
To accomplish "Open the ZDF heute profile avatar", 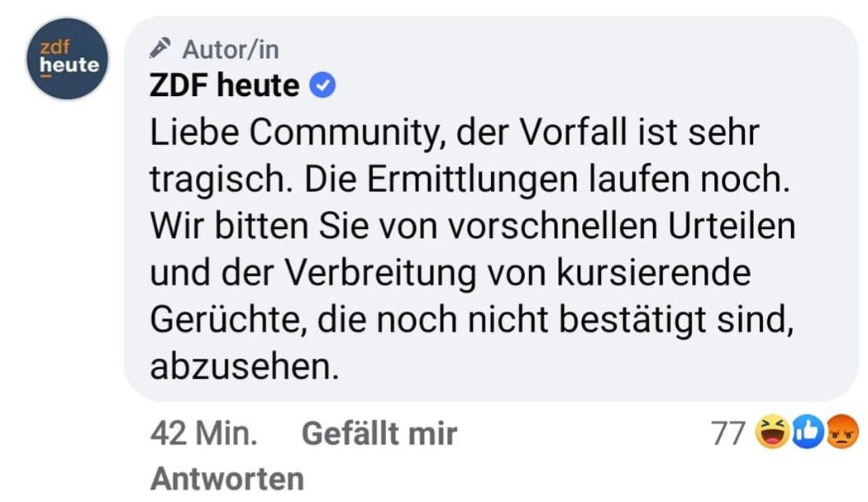I will pyautogui.click(x=68, y=59).
